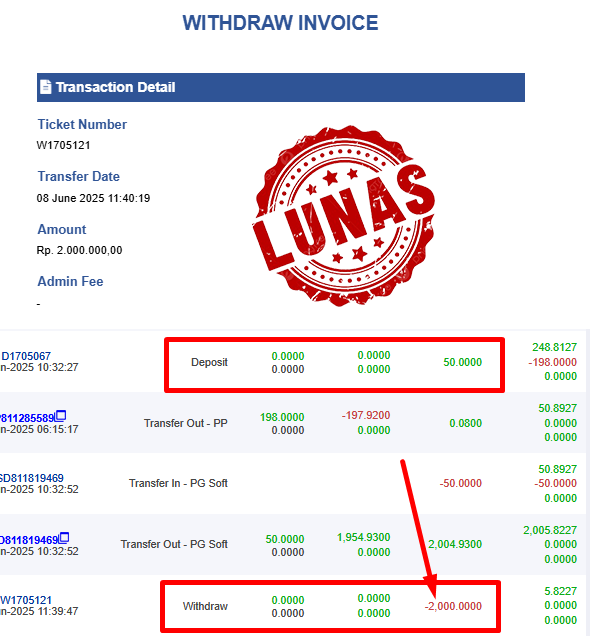
Task: Click the copy icon next to P811285589
Action: pyautogui.click(x=61, y=416)
